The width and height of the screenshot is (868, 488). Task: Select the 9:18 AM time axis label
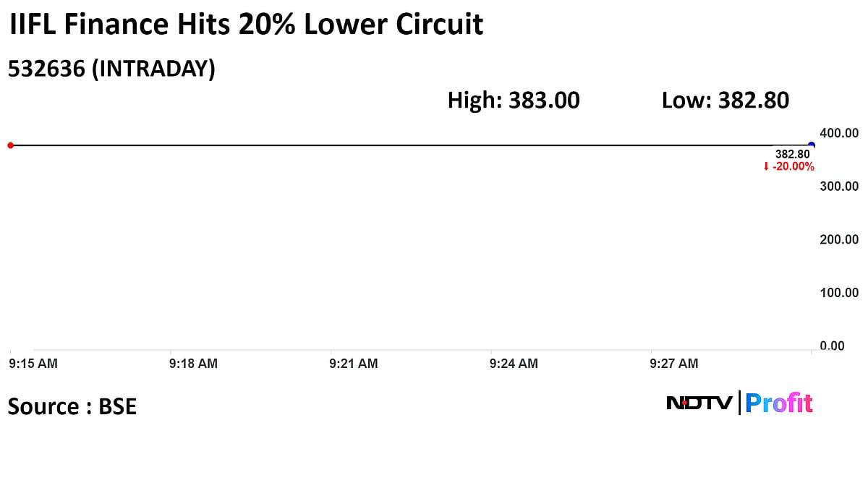pyautogui.click(x=193, y=364)
